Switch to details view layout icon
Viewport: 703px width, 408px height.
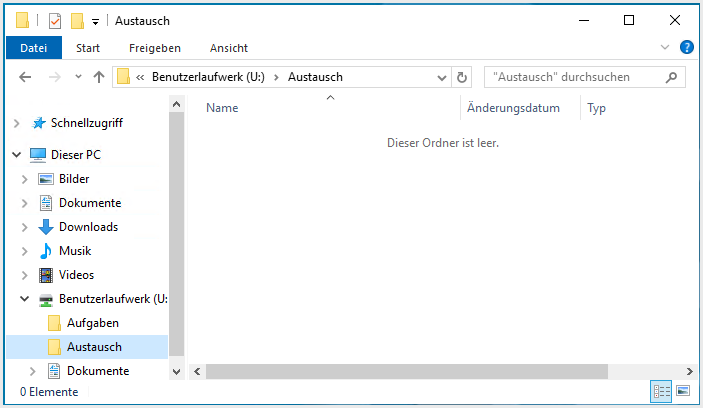(661, 391)
